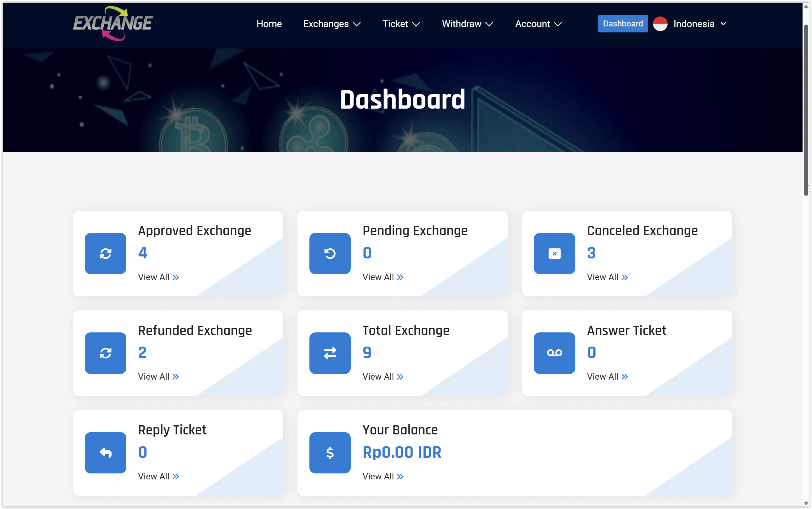Click the Total Exchange transfer arrows icon

coord(330,353)
